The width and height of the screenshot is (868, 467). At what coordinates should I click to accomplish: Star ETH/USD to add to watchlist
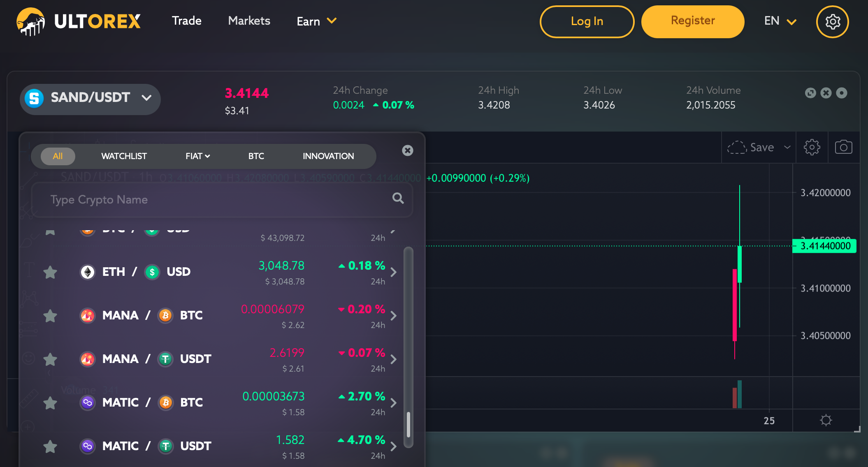pos(50,272)
